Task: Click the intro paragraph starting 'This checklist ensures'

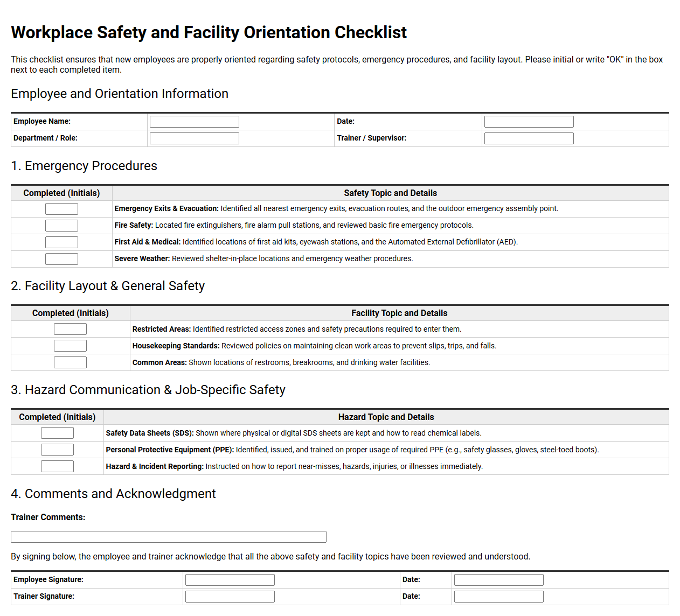Action: 337,65
